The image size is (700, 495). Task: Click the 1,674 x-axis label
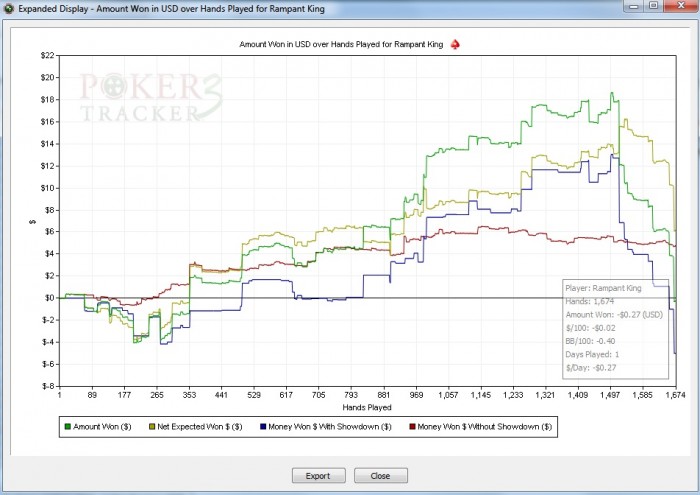coord(675,395)
